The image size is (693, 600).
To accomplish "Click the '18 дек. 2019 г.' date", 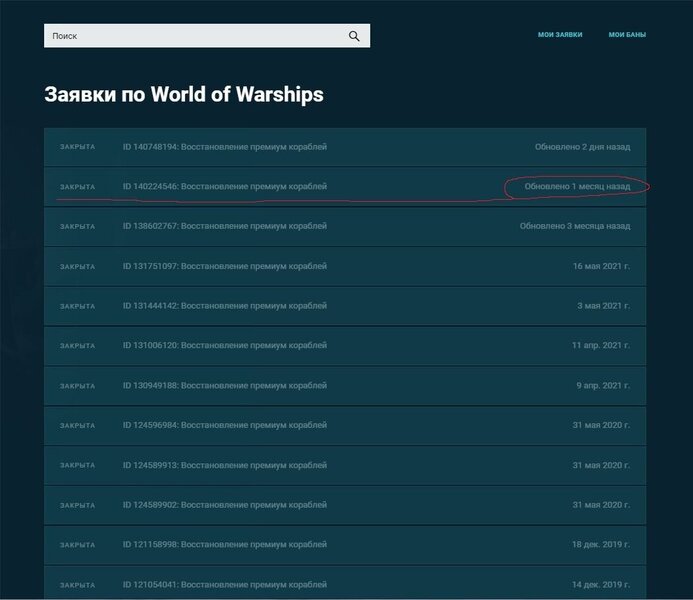I will (601, 544).
